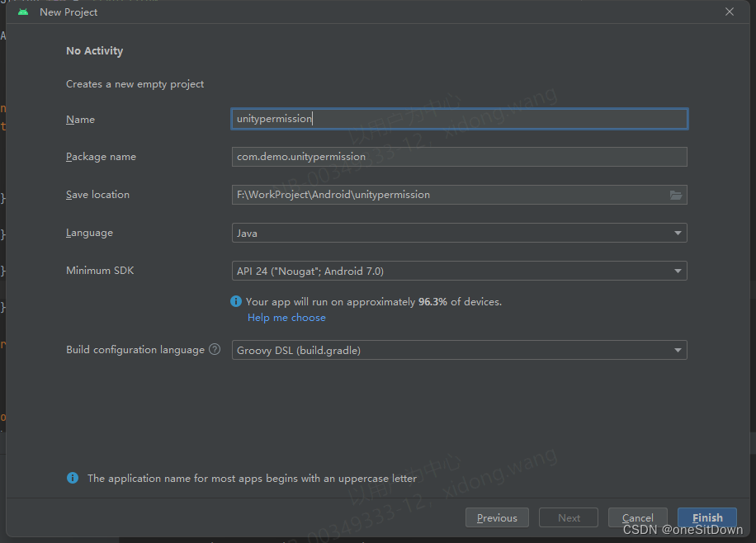This screenshot has width=756, height=543.
Task: Open the Minimum SDK dropdown
Action: tap(677, 270)
